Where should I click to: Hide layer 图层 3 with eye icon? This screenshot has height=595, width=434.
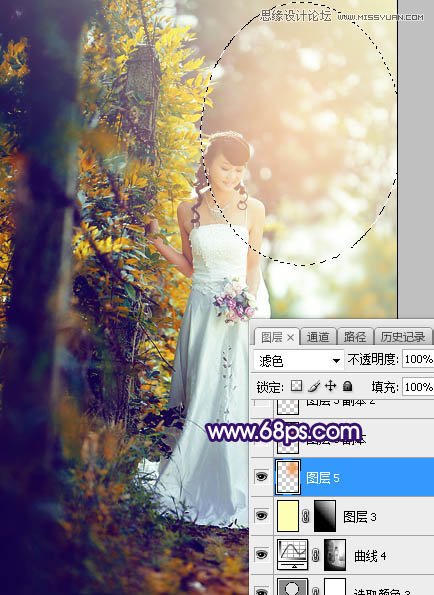pos(261,516)
